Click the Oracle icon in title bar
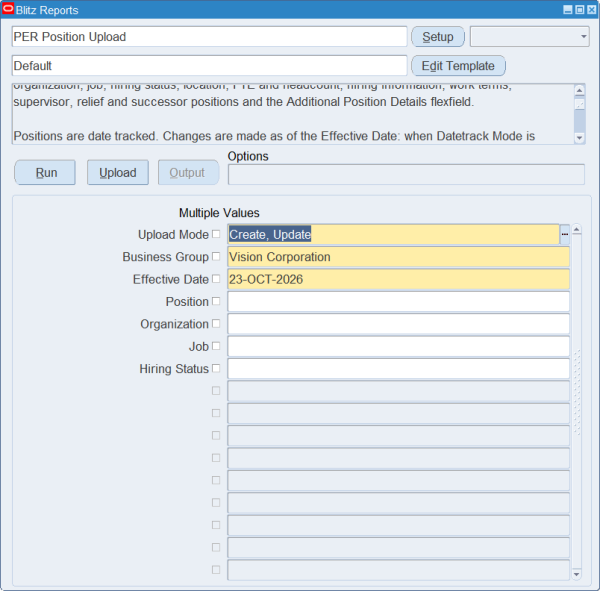 [8, 9]
